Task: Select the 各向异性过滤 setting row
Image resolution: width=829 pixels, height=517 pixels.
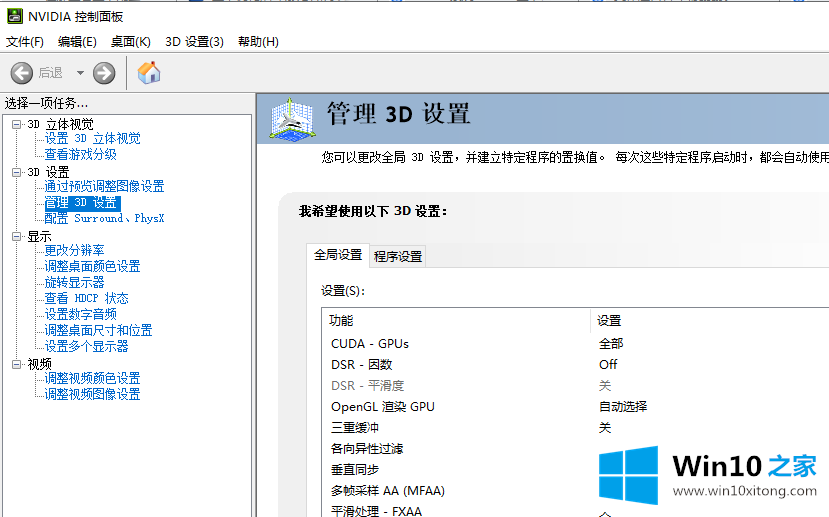Action: tap(575, 449)
